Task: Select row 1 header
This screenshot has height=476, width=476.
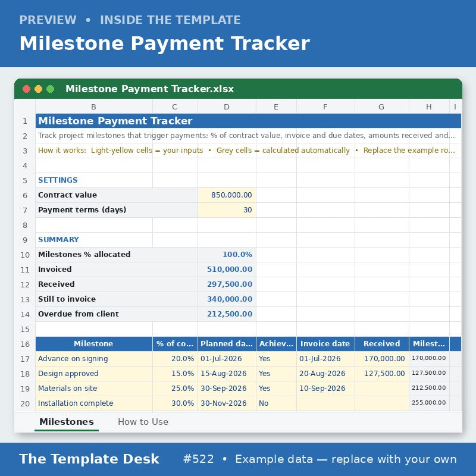Action: 25,121
